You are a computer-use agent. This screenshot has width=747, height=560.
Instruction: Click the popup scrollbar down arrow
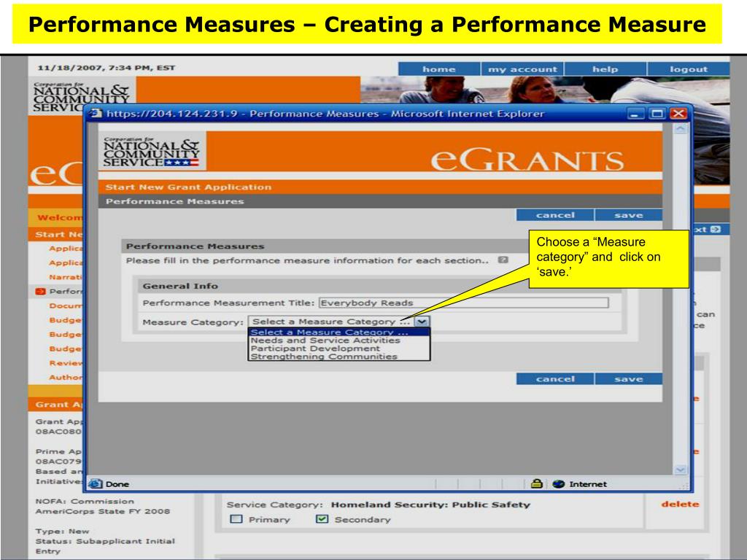pyautogui.click(x=681, y=470)
